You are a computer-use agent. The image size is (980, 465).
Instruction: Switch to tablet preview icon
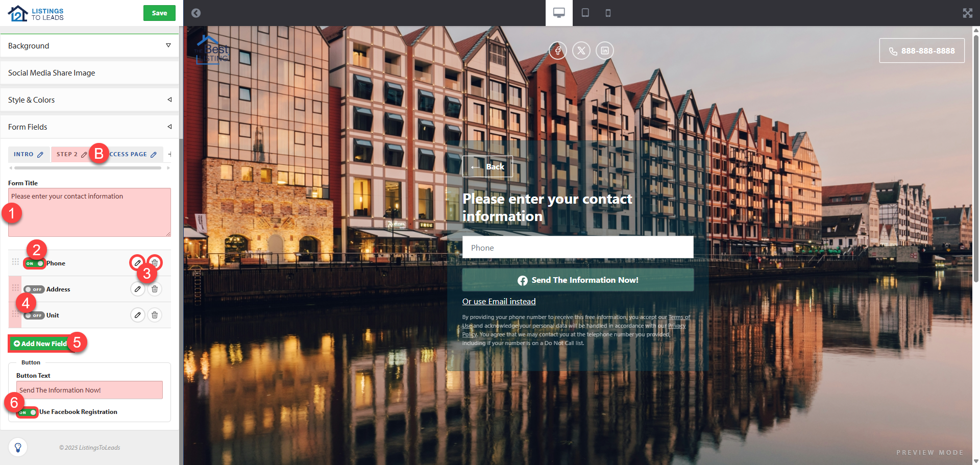[585, 13]
